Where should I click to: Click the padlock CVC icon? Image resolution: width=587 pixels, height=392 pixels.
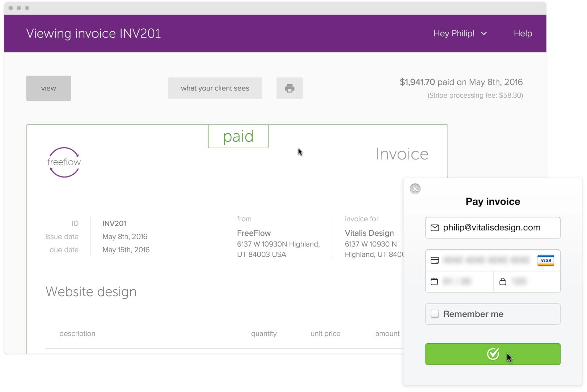pos(503,281)
